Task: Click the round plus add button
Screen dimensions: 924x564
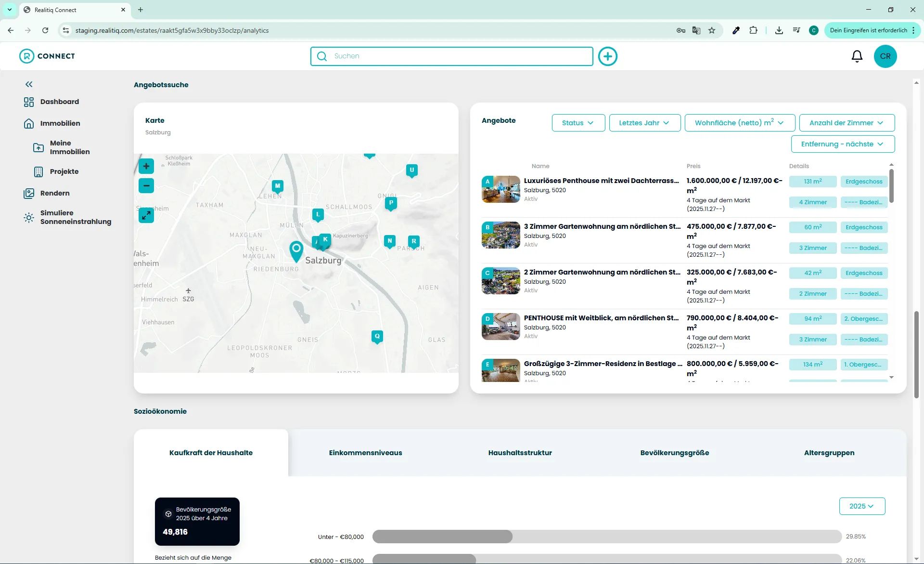Action: [x=607, y=56]
